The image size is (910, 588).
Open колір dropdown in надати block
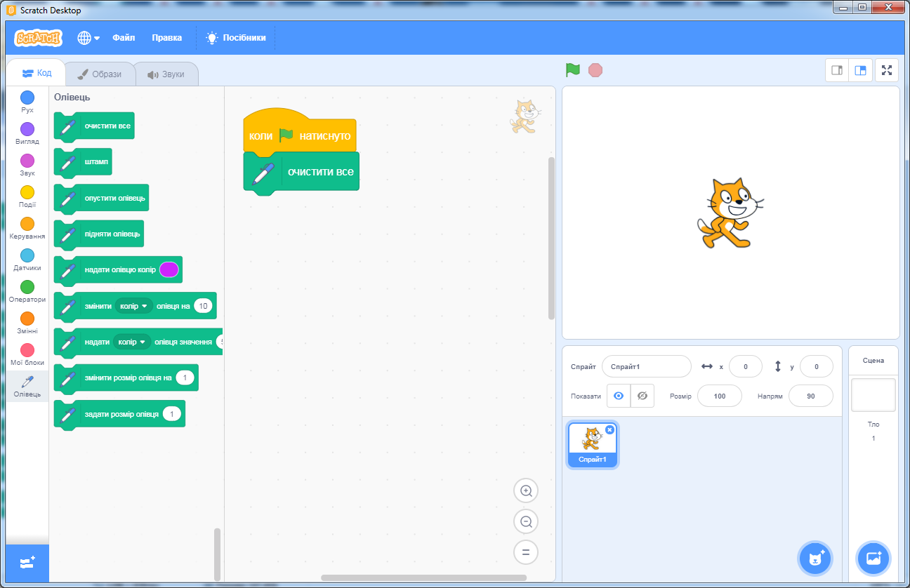(x=133, y=342)
